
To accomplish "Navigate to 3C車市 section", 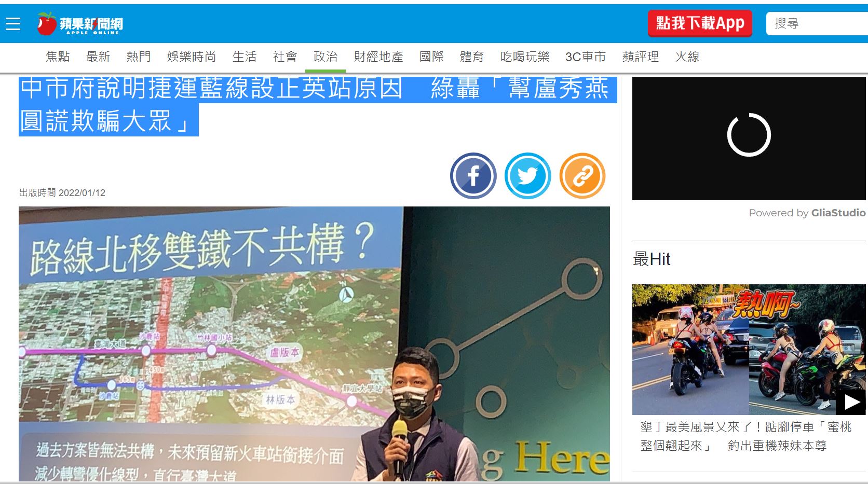I will pyautogui.click(x=586, y=57).
